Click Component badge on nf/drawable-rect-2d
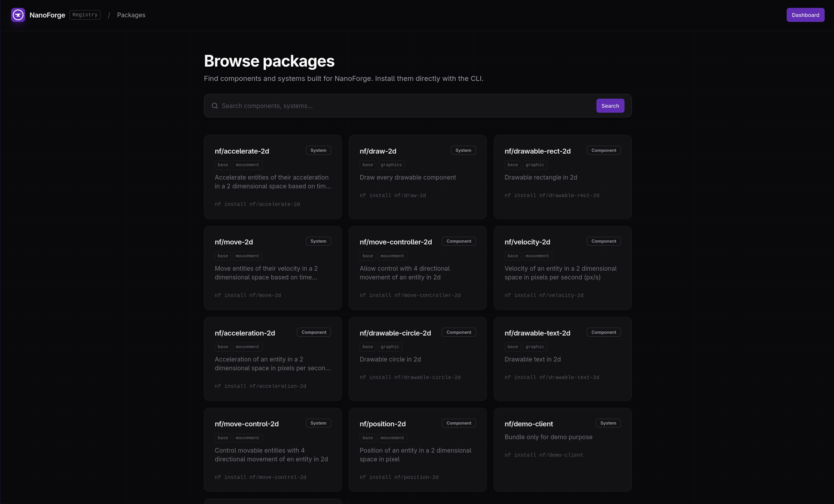Screen dimensions: 834x504 coord(603,150)
